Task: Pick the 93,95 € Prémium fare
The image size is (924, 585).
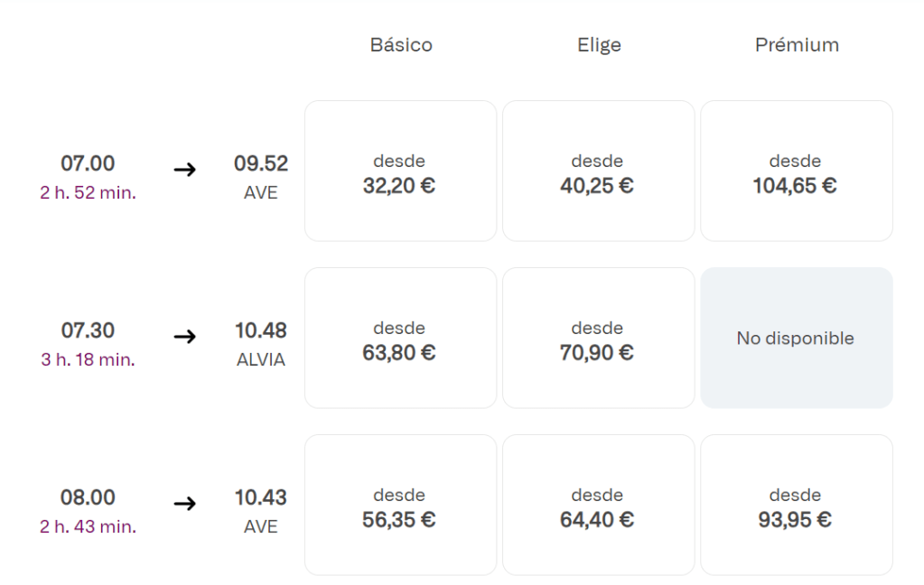Action: pyautogui.click(x=796, y=506)
